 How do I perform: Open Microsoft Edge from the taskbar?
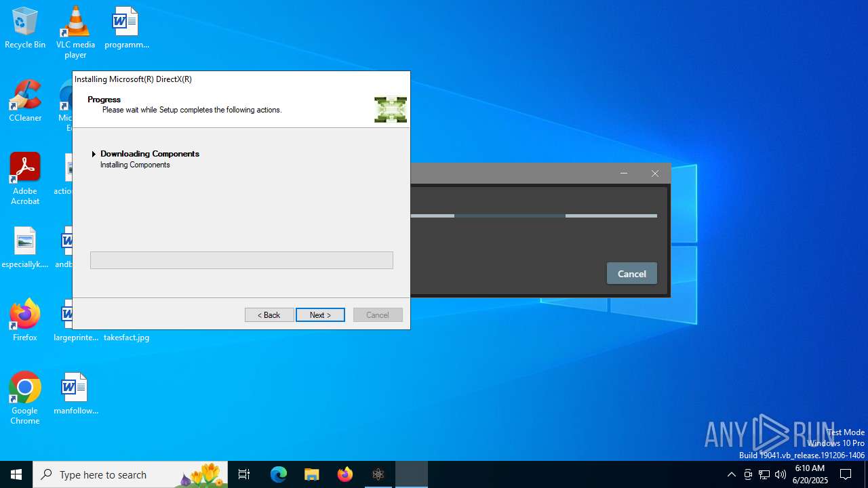tap(279, 474)
